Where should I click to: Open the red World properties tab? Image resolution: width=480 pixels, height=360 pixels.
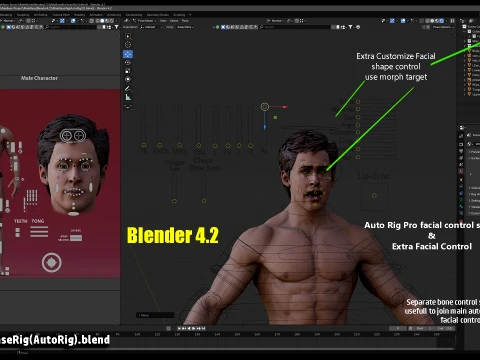pyautogui.click(x=461, y=171)
